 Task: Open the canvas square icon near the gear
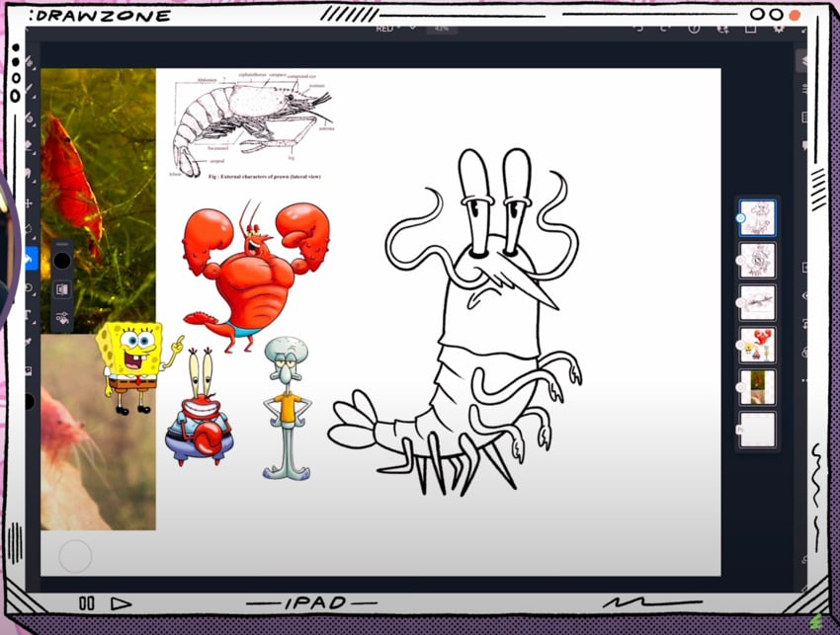click(752, 31)
